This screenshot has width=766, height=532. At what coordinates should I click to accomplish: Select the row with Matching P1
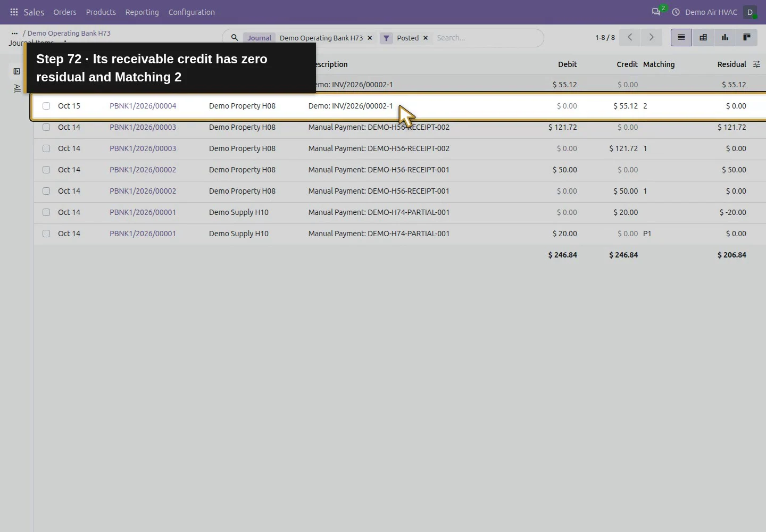pyautogui.click(x=46, y=234)
